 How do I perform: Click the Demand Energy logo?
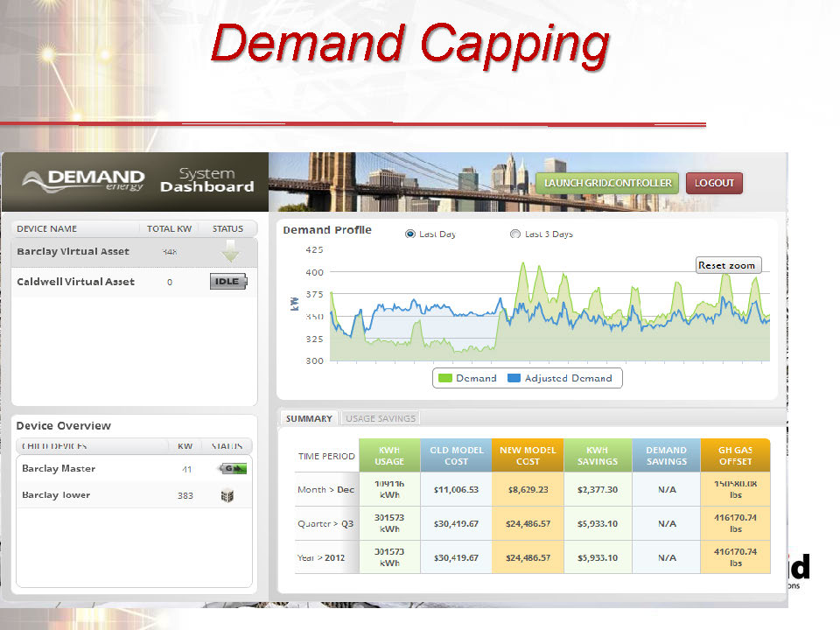point(84,181)
